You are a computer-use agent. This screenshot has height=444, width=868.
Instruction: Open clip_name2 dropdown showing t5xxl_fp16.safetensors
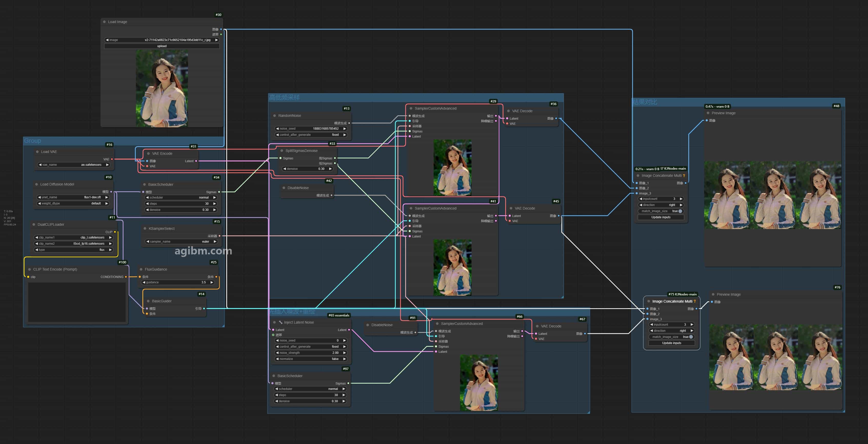pos(73,244)
